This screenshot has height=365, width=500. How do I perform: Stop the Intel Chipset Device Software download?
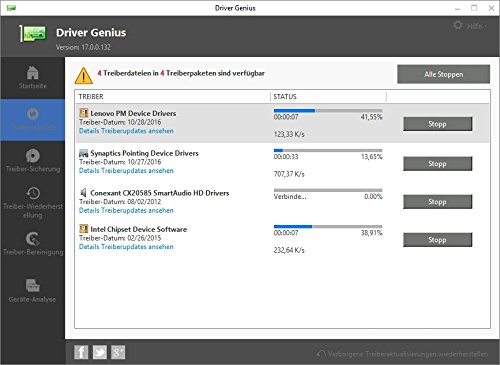pyautogui.click(x=437, y=240)
